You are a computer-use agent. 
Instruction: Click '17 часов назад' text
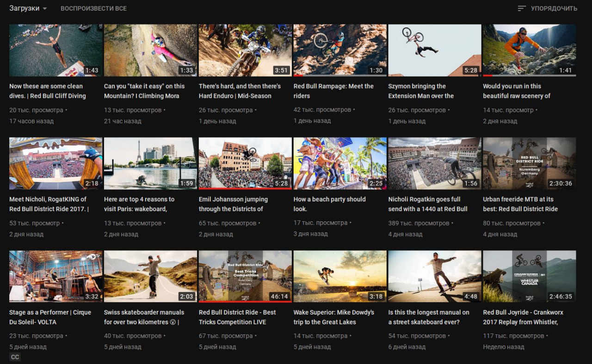(x=31, y=121)
